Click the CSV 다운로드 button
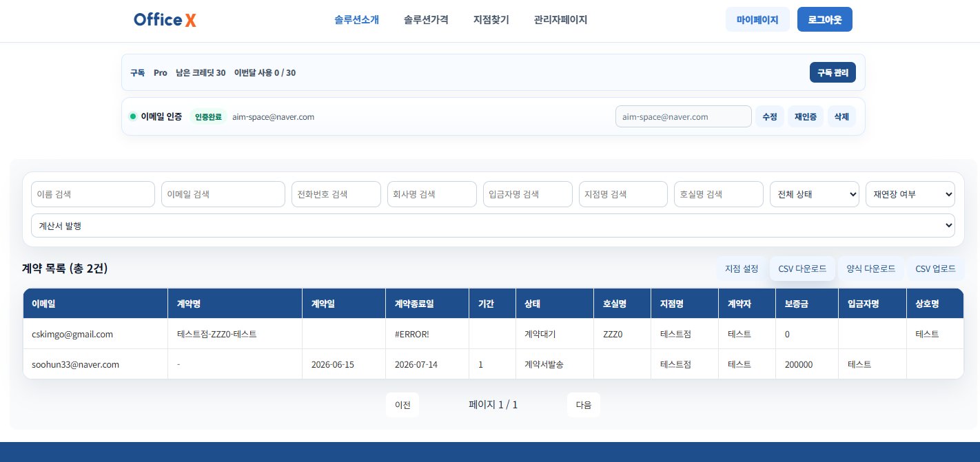 tap(802, 269)
